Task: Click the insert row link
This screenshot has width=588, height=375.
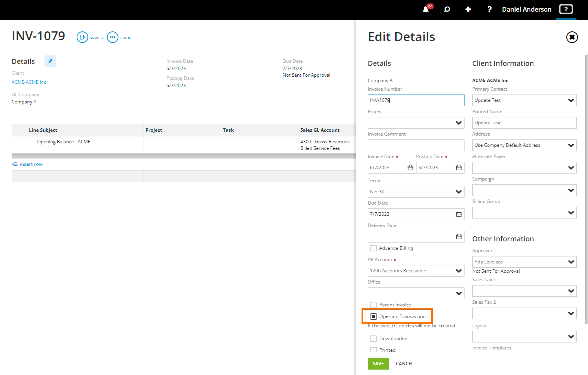Action: (27, 164)
